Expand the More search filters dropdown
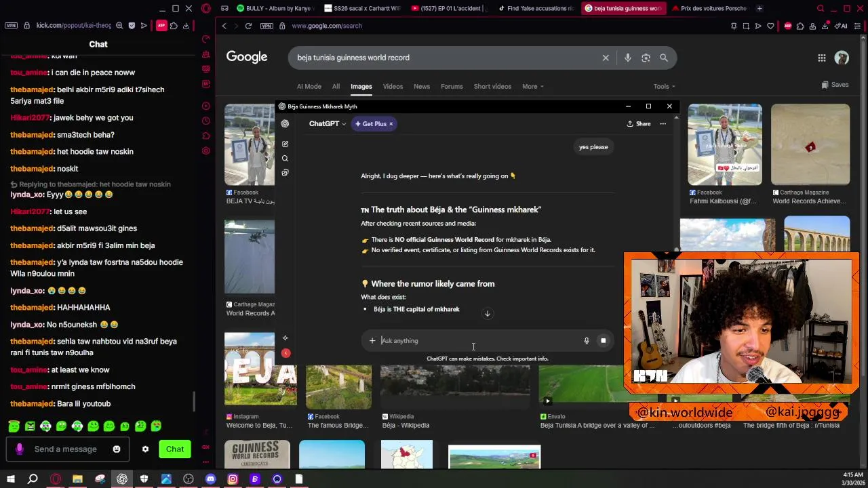 pyautogui.click(x=533, y=86)
